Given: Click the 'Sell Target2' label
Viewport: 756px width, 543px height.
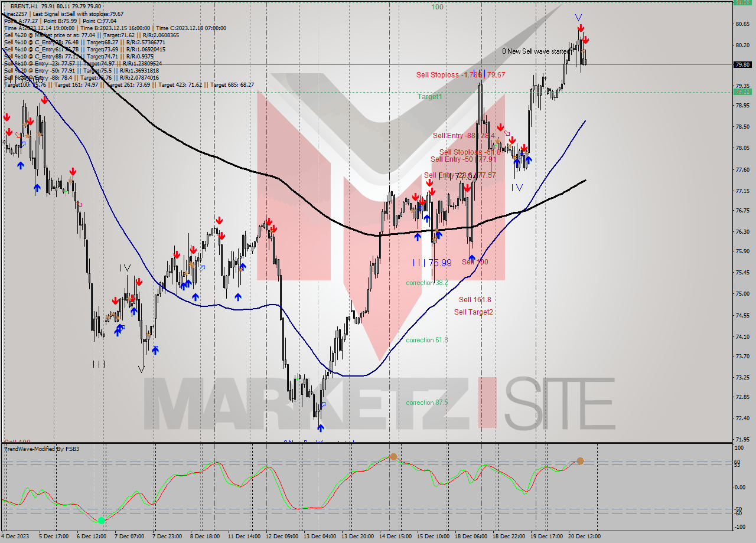Looking at the screenshot, I should pyautogui.click(x=474, y=312).
